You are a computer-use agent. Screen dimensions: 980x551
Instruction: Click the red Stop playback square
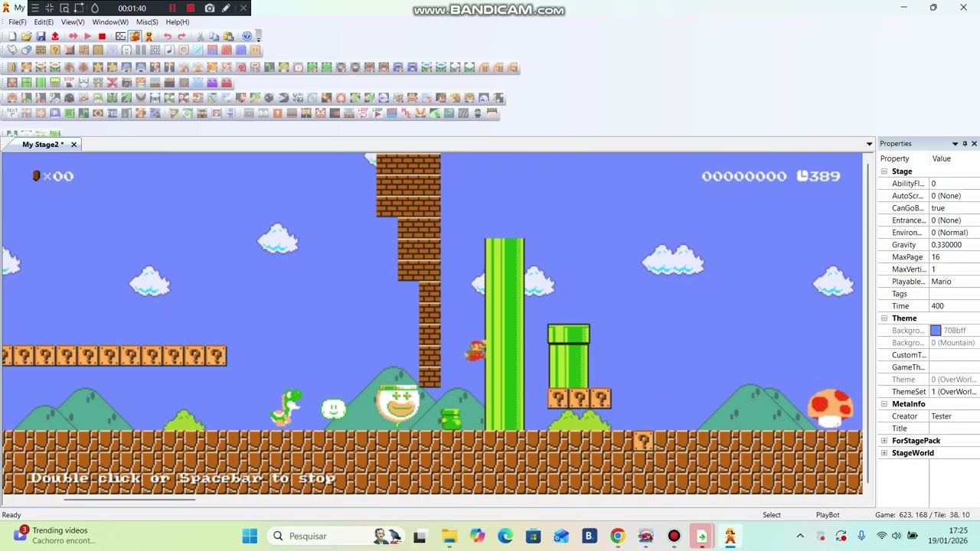pos(102,36)
